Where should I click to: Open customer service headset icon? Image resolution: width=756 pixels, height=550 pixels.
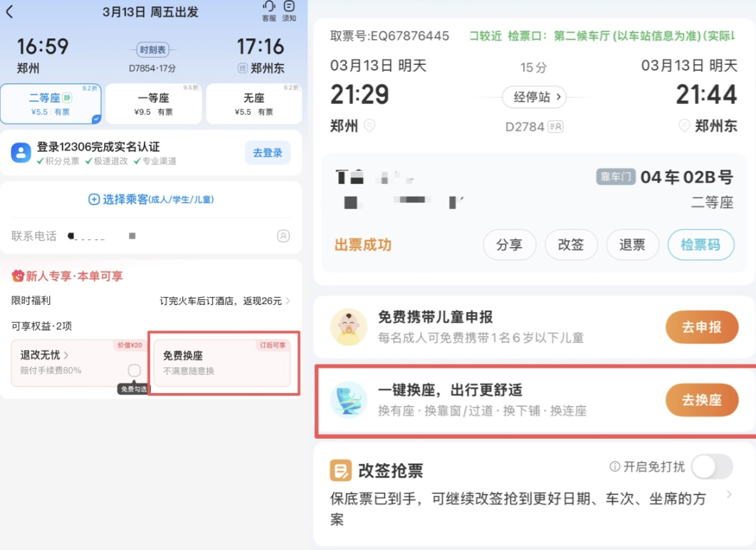(268, 7)
